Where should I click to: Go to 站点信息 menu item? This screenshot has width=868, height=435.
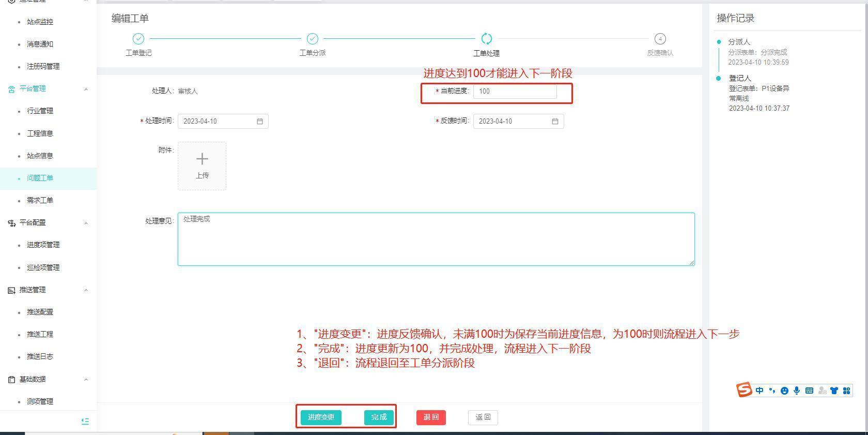point(40,156)
